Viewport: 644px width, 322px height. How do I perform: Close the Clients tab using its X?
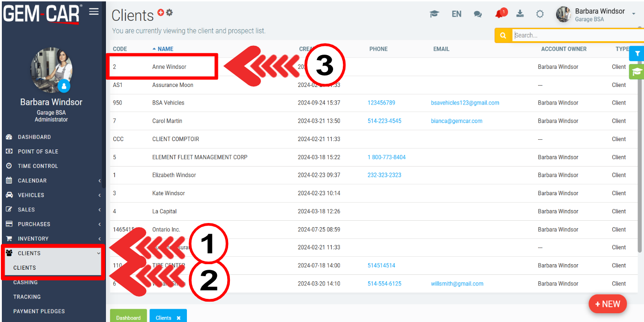click(179, 318)
